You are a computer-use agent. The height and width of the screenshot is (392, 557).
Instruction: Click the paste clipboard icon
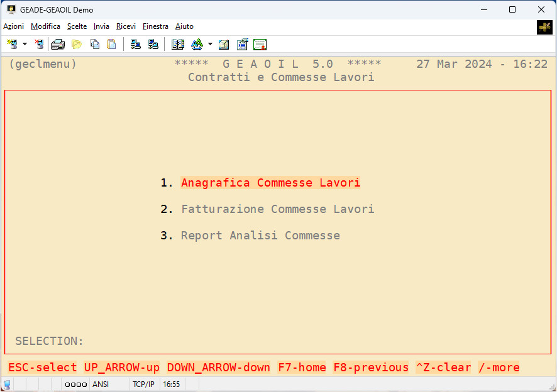pyautogui.click(x=111, y=44)
